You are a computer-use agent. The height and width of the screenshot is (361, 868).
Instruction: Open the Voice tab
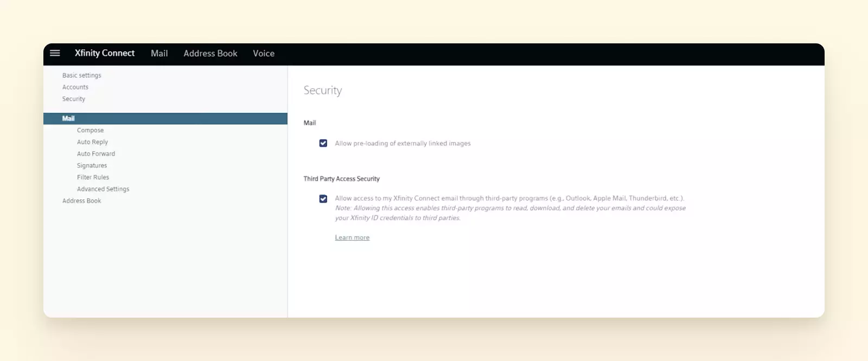tap(264, 53)
